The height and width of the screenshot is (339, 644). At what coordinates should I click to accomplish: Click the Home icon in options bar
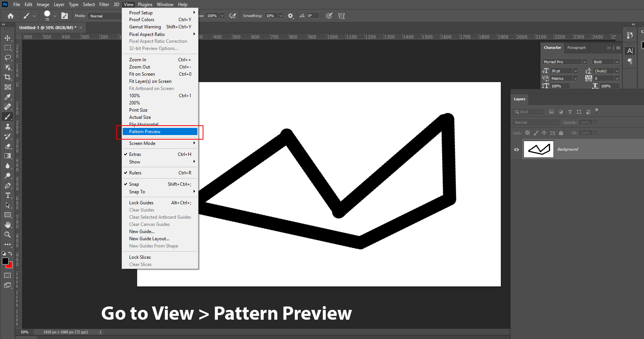tap(11, 16)
